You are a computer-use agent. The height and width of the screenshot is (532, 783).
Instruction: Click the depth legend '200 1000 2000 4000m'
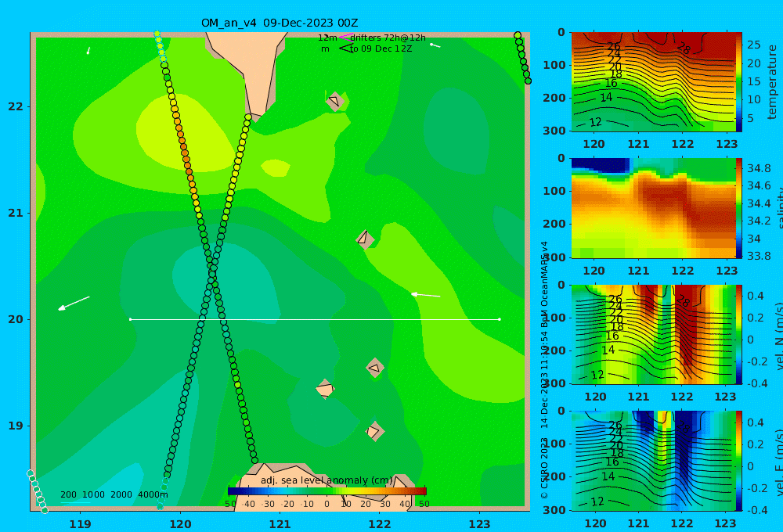(x=114, y=494)
